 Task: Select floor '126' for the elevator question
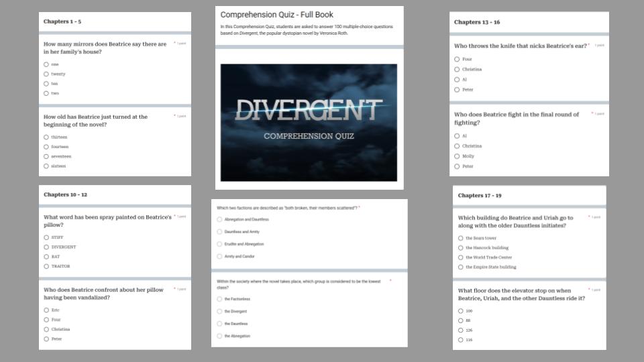point(461,330)
